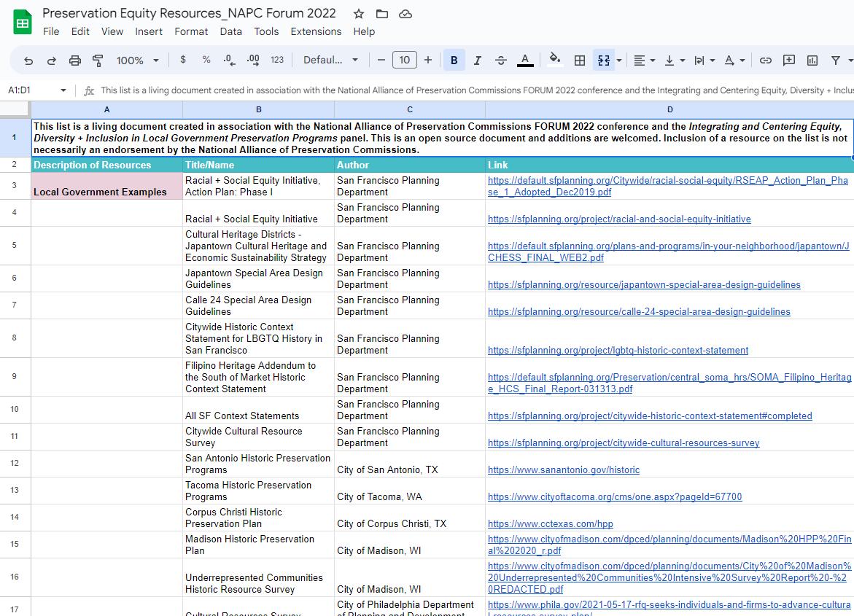Open the borders tool
854x616 pixels.
[x=580, y=61]
